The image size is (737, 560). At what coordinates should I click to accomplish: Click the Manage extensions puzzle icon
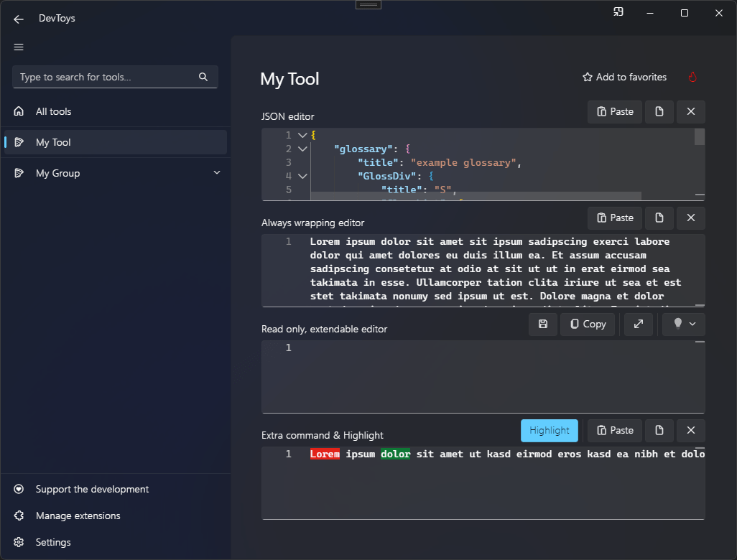[x=19, y=515]
